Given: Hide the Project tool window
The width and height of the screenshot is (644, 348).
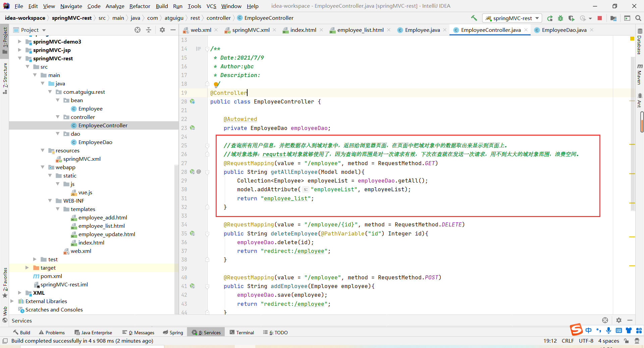Looking at the screenshot, I should (x=173, y=30).
